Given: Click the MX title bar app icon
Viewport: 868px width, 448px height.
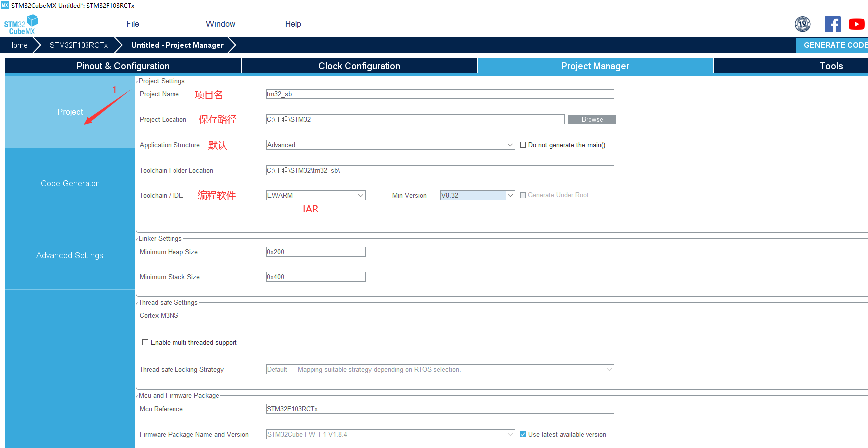Looking at the screenshot, I should [5, 5].
